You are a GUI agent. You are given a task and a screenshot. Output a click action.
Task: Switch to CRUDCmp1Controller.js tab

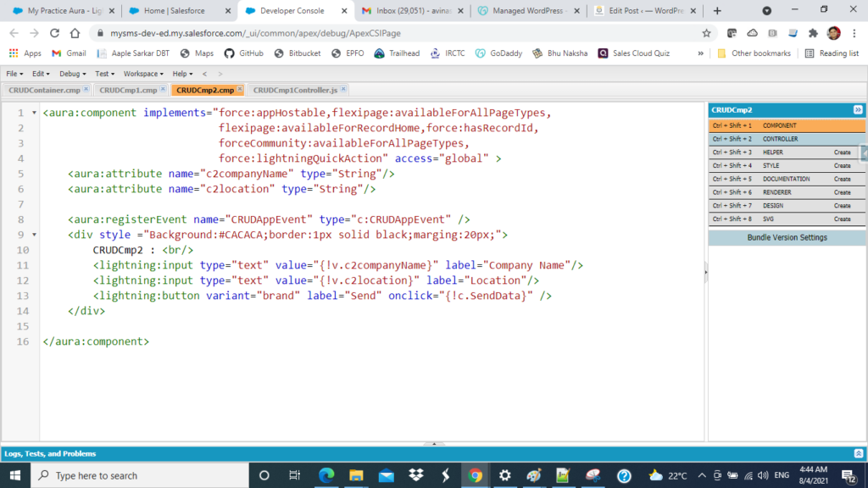[x=295, y=90]
